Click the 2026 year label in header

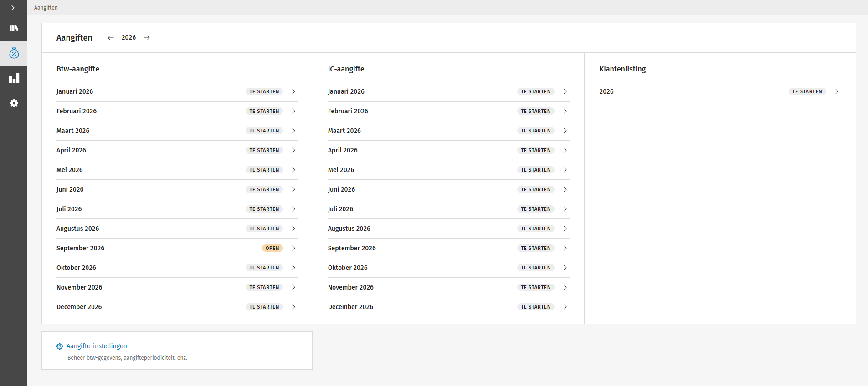click(128, 37)
